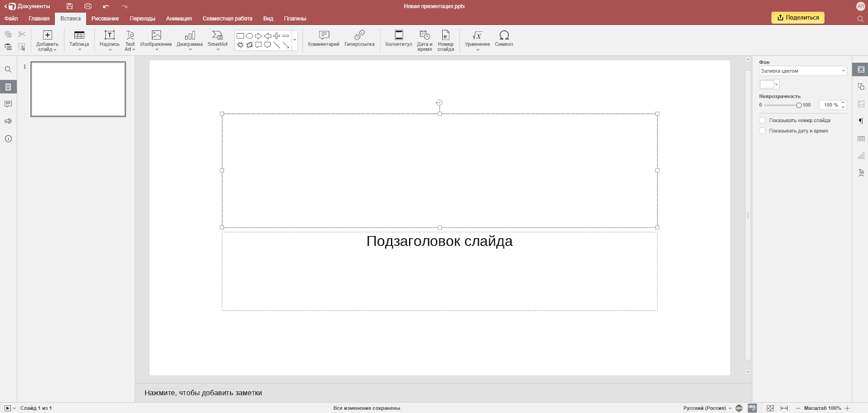Click fit to width icon in status bar
The image size is (868, 413).
784,408
